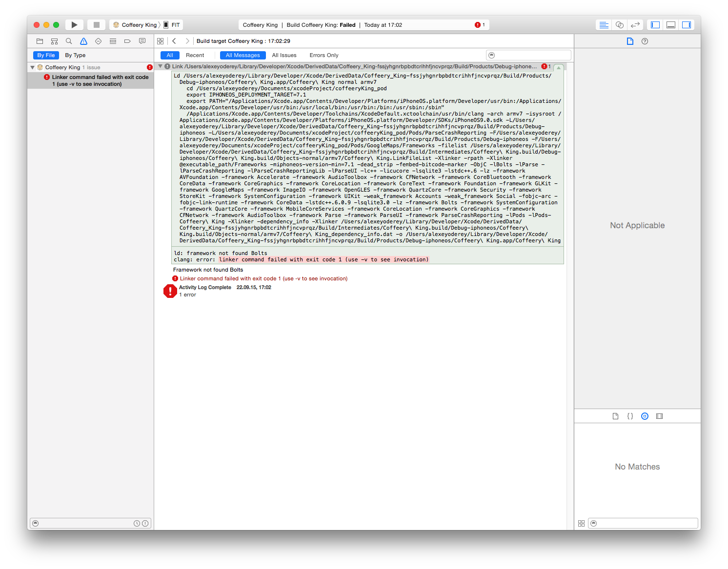728x569 pixels.
Task: Choose the FIT device destination
Action: coord(172,25)
